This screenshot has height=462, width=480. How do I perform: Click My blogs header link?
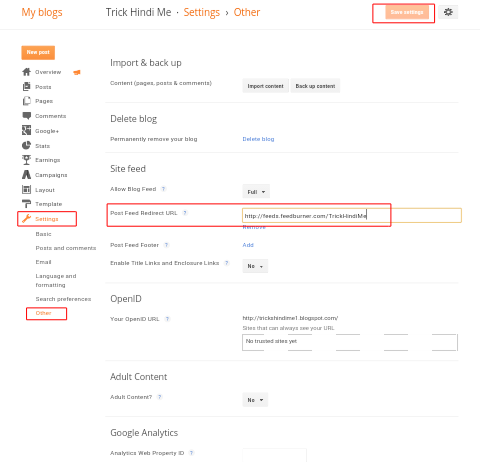[x=42, y=12]
